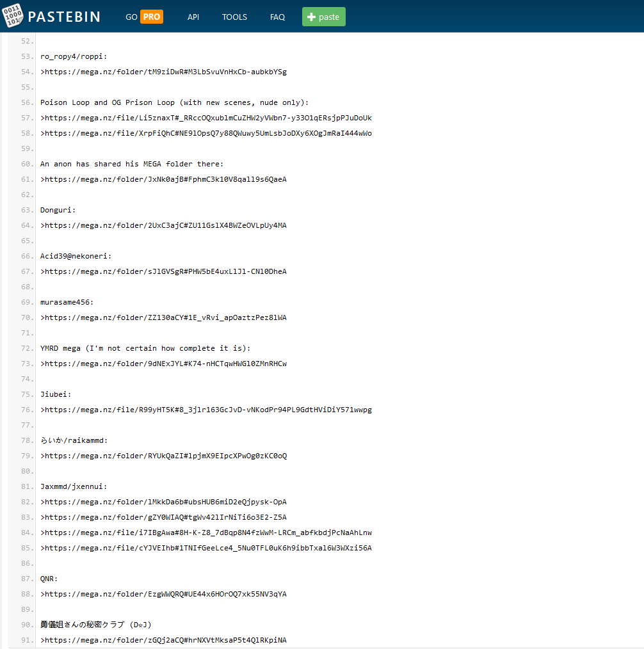Screen dimensions: 644x649
Task: Click the 'Poison Loop and OG Prison Loop' line
Action: tap(174, 102)
